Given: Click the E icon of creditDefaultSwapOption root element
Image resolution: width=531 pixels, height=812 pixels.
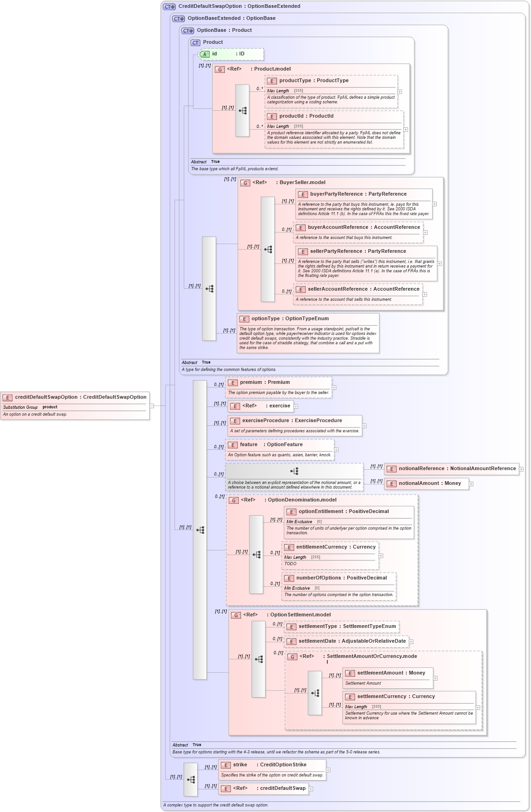Looking at the screenshot, I should [7, 397].
